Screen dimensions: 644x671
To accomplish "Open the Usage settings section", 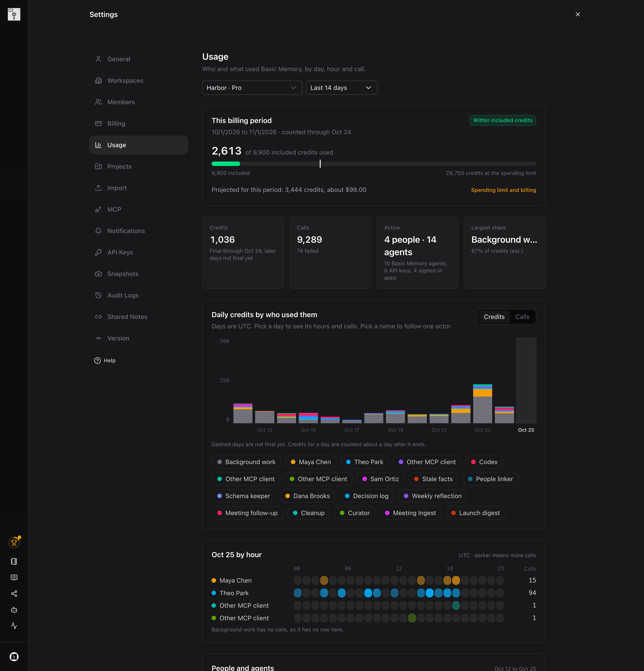I will pyautogui.click(x=139, y=145).
